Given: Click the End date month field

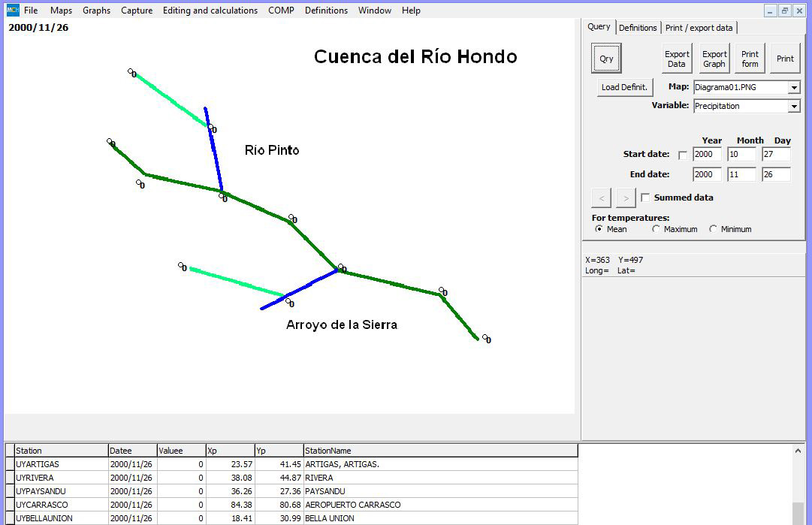Looking at the screenshot, I should point(741,174).
